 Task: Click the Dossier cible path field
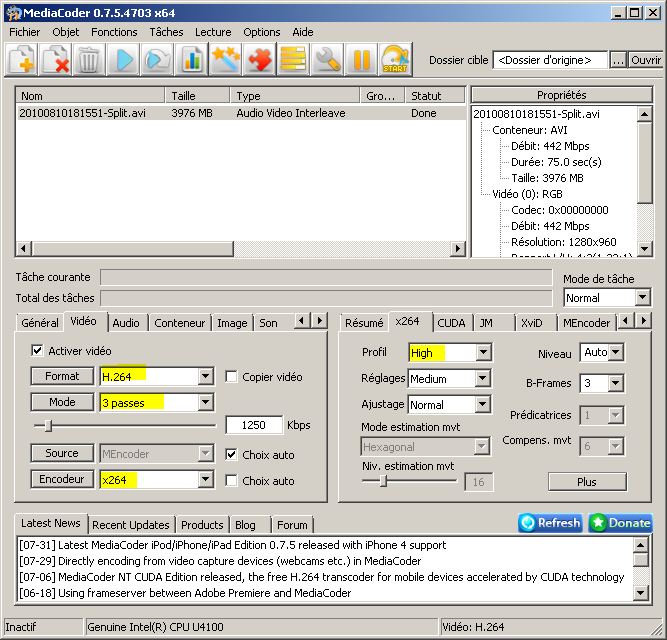[x=550, y=60]
